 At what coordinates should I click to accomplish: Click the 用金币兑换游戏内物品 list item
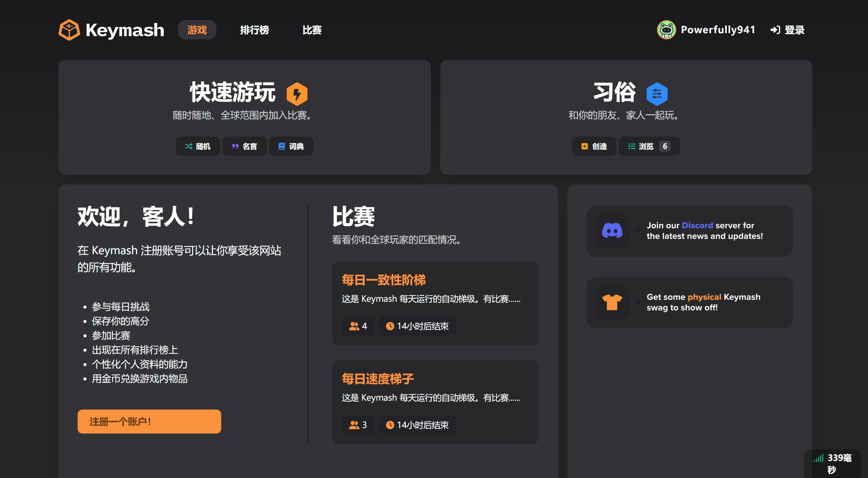click(x=140, y=379)
